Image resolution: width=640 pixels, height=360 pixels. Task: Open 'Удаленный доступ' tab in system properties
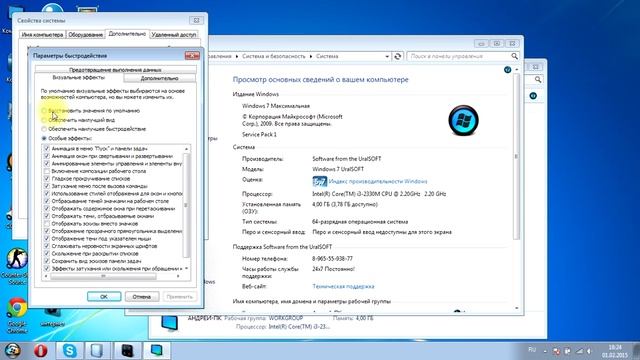tap(174, 35)
